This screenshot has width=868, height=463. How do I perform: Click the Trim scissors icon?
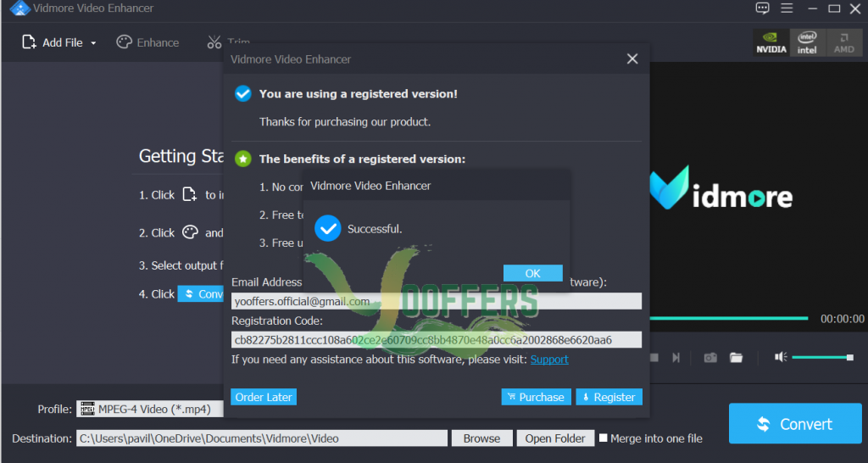[x=214, y=42]
